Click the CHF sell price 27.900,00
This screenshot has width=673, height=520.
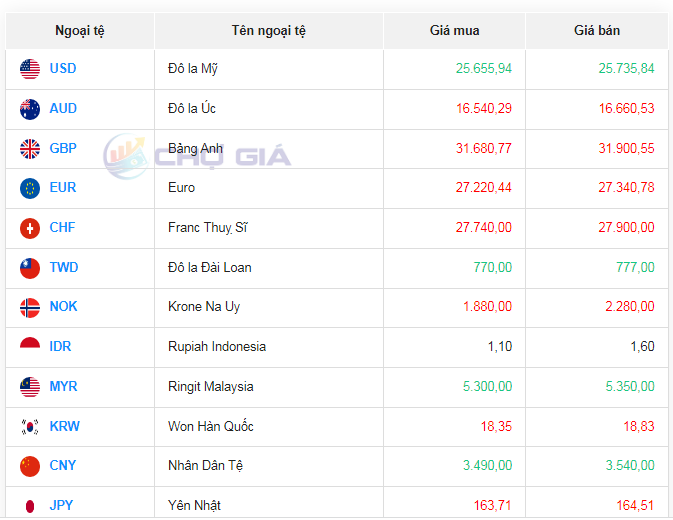(x=626, y=227)
